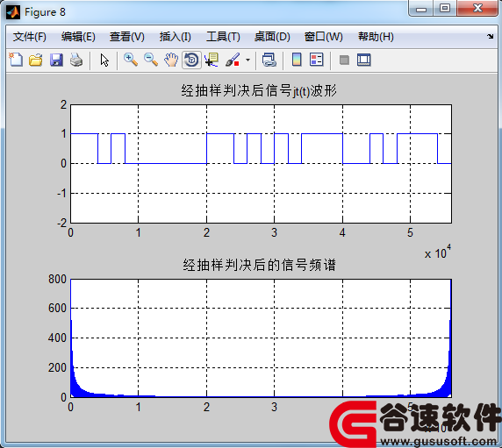The image size is (502, 448).
Task: Print the figure using the printer icon
Action: click(76, 60)
